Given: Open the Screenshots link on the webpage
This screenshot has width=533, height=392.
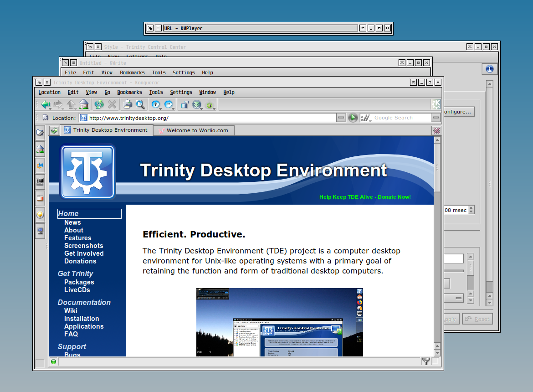Looking at the screenshot, I should [x=84, y=246].
